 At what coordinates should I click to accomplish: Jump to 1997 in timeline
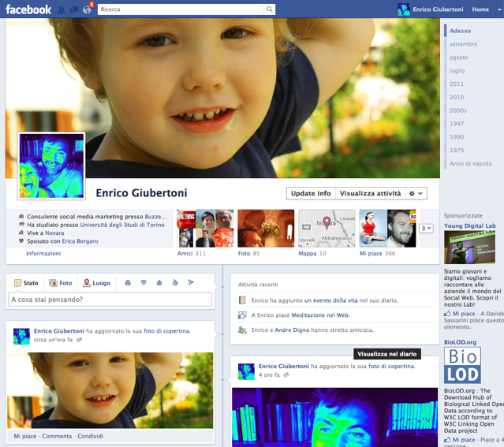pyautogui.click(x=457, y=124)
